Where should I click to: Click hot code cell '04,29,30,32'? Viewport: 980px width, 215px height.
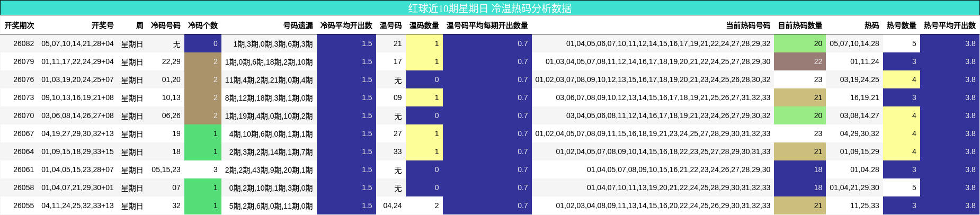click(x=860, y=133)
